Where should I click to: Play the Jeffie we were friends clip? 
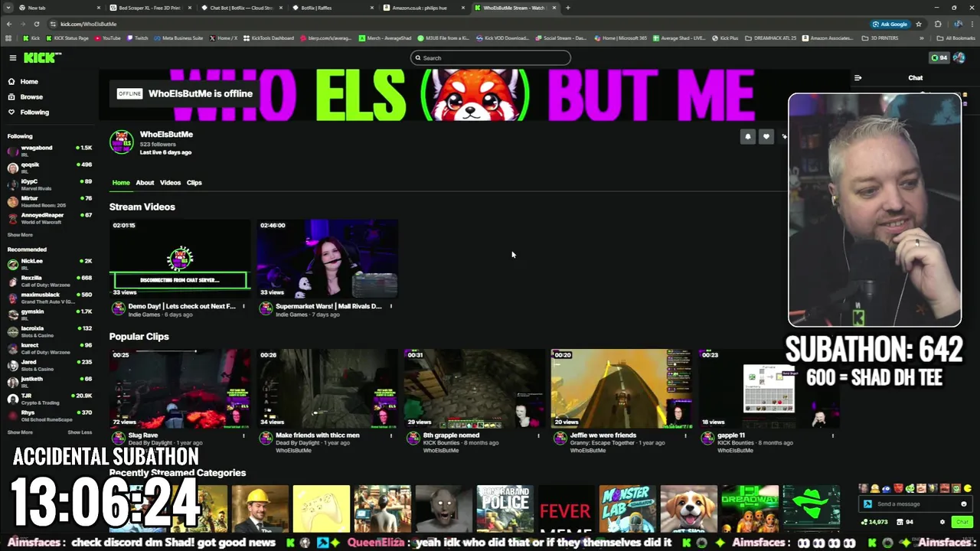621,389
